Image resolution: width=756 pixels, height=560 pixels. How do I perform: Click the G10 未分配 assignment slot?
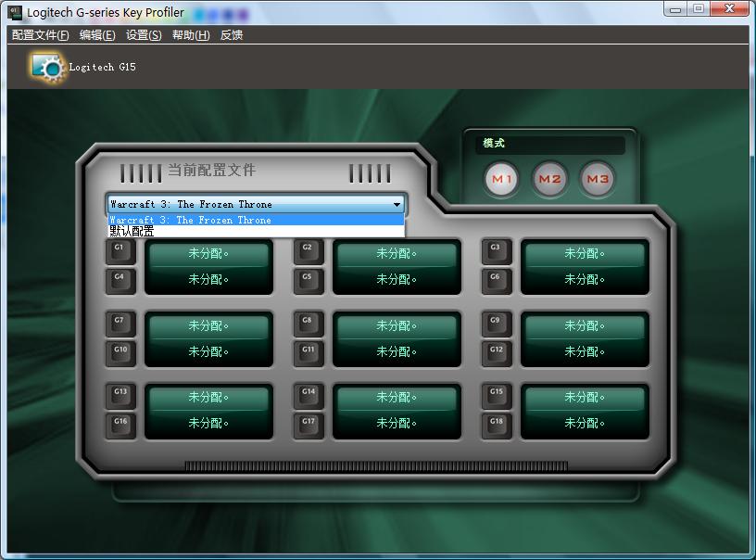pos(208,351)
